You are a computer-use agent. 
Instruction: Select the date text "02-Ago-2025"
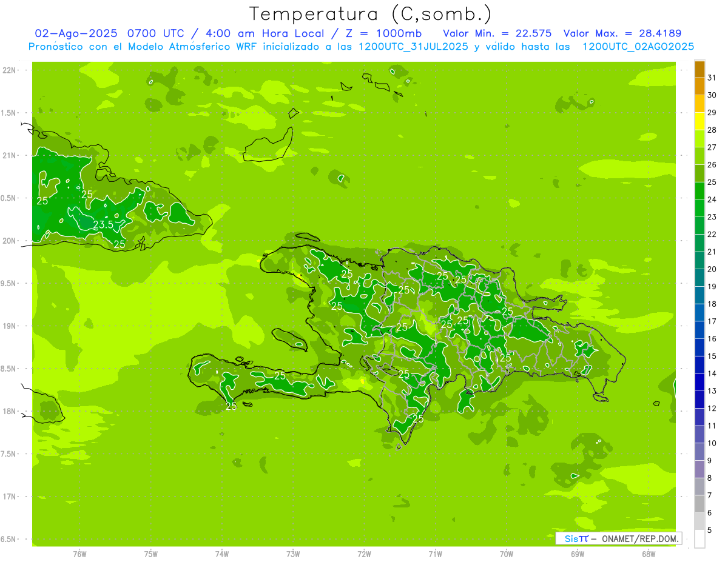point(76,33)
